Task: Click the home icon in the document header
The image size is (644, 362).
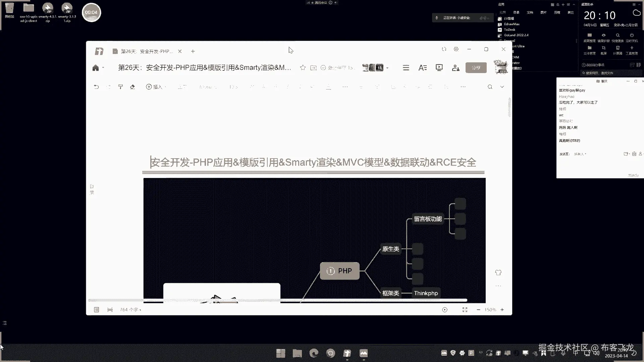Action: point(96,68)
